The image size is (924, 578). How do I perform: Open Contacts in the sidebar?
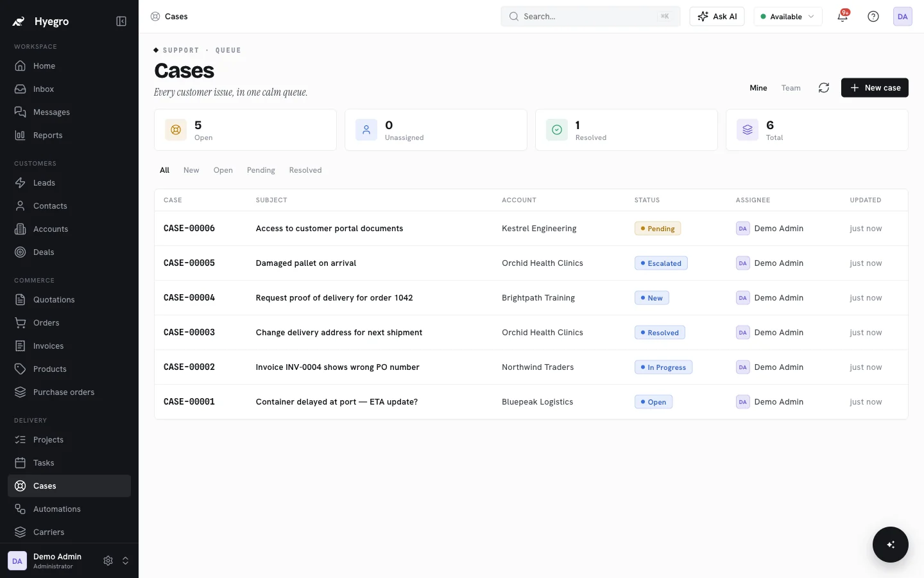pyautogui.click(x=69, y=206)
